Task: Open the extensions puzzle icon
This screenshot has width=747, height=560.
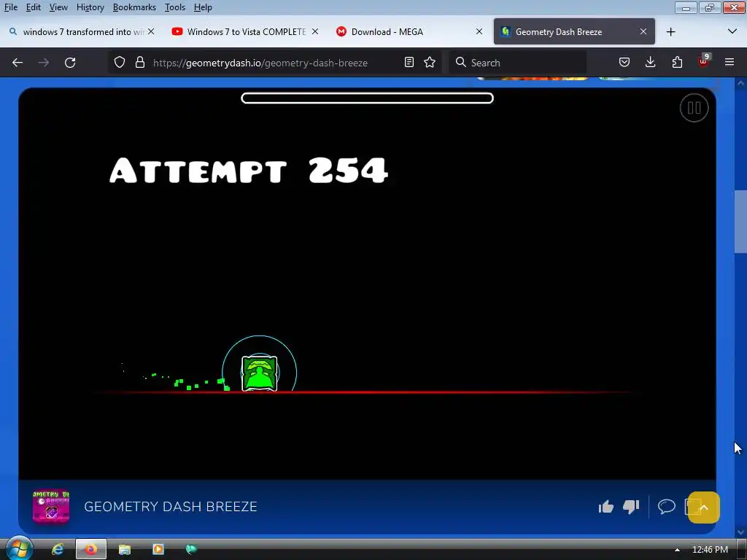Action: click(677, 63)
